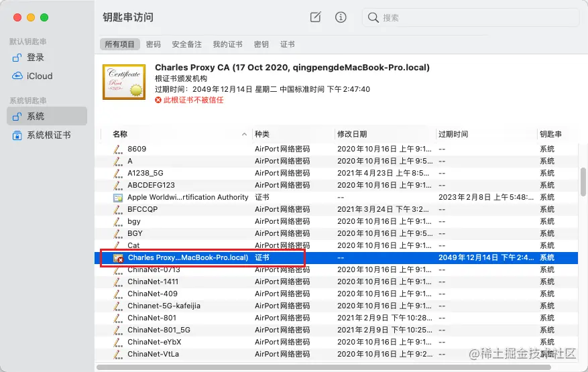Click the password icon beside ChinaNet-eYbX
Image resolution: width=588 pixels, height=372 pixels.
pyautogui.click(x=118, y=343)
